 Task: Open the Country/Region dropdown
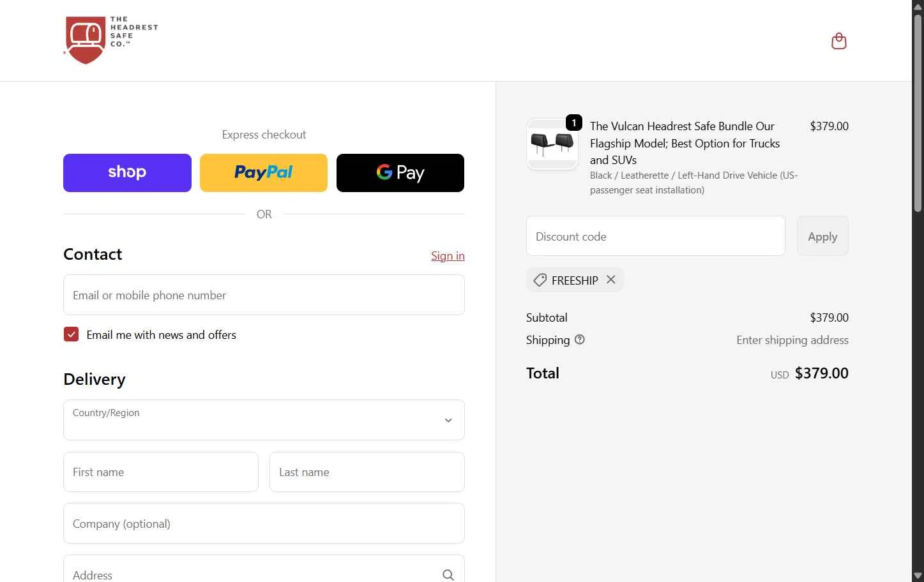pyautogui.click(x=264, y=420)
